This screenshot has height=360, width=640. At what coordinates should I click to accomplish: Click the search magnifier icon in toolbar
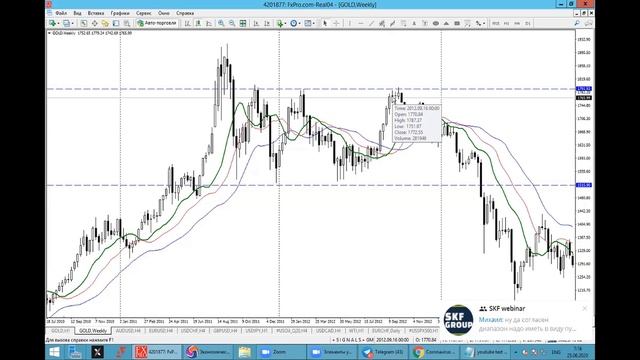pos(577,23)
